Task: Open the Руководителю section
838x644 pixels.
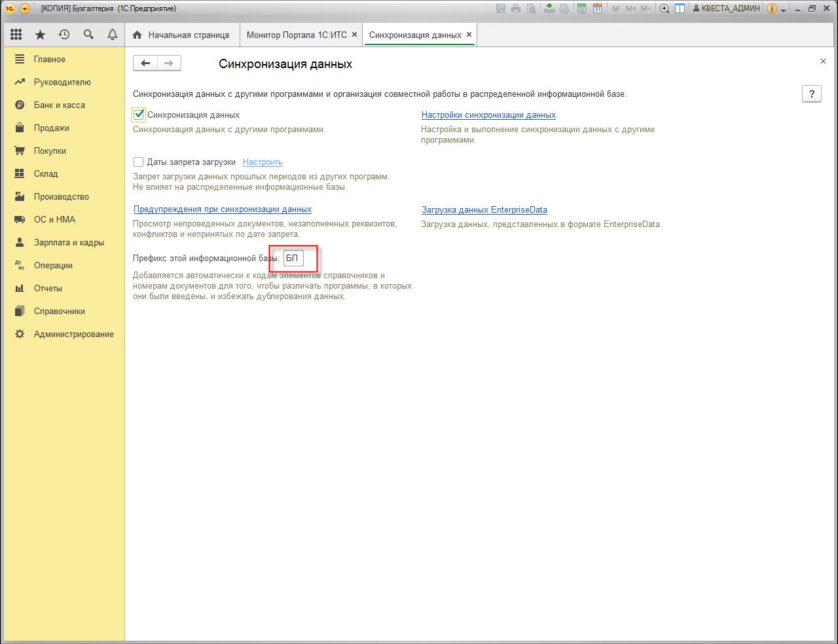Action: pyautogui.click(x=64, y=82)
